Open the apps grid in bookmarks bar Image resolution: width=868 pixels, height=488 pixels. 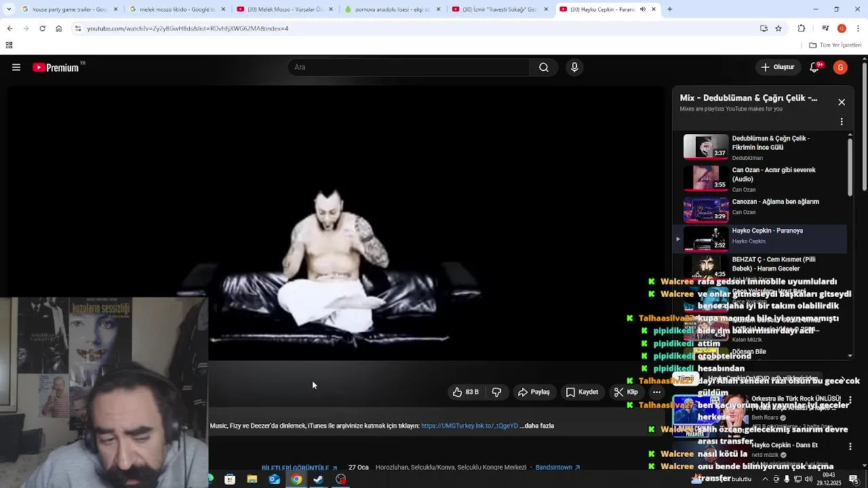point(9,45)
